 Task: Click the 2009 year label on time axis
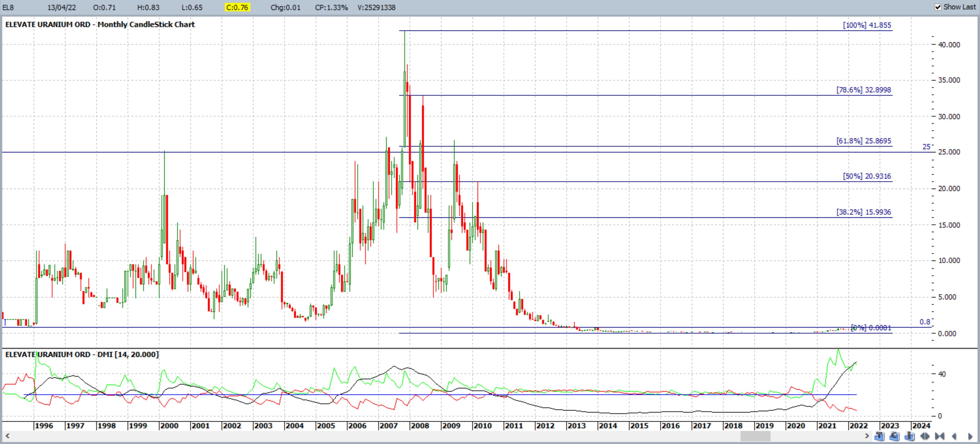451,426
